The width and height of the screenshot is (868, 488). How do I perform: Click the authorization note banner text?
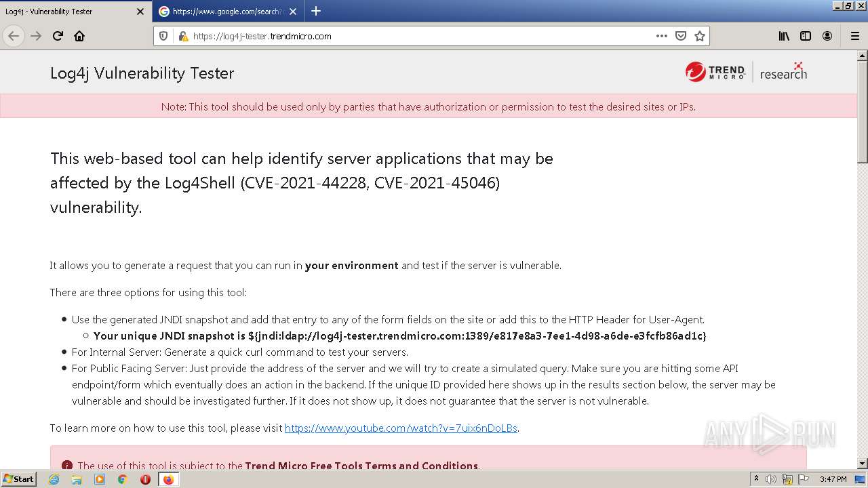tap(428, 106)
